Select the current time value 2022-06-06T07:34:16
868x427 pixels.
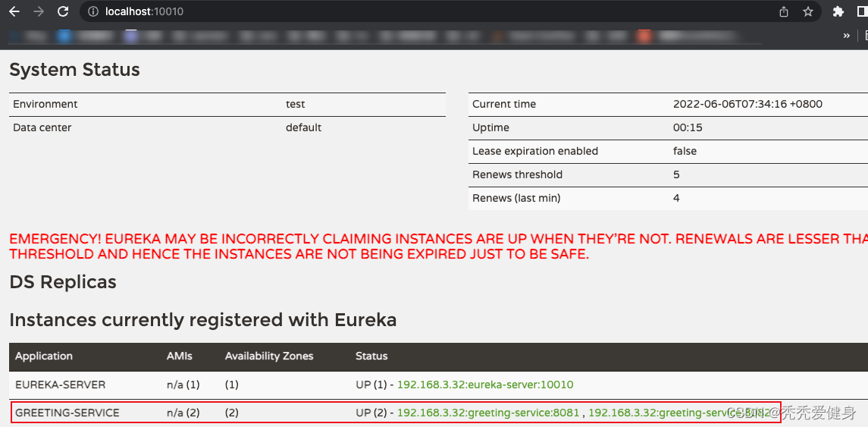748,104
